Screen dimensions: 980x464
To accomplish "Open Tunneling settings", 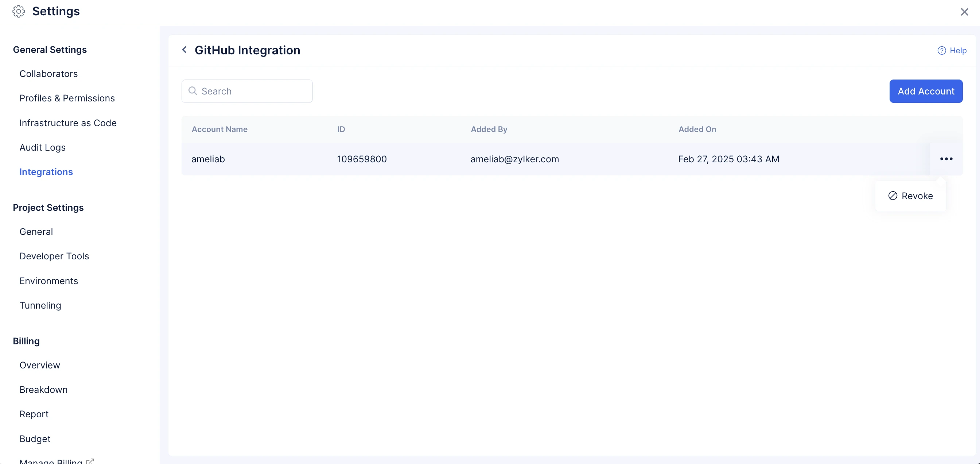I will pyautogui.click(x=40, y=305).
